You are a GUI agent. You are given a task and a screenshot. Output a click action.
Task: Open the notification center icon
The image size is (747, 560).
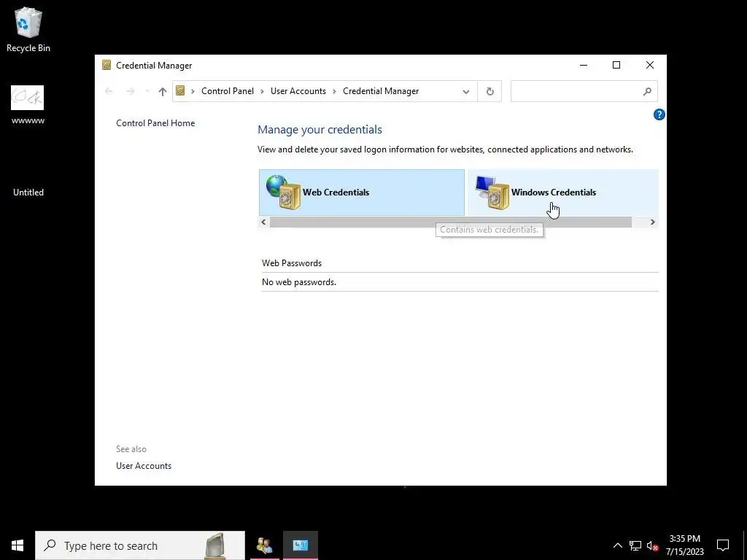tap(723, 545)
